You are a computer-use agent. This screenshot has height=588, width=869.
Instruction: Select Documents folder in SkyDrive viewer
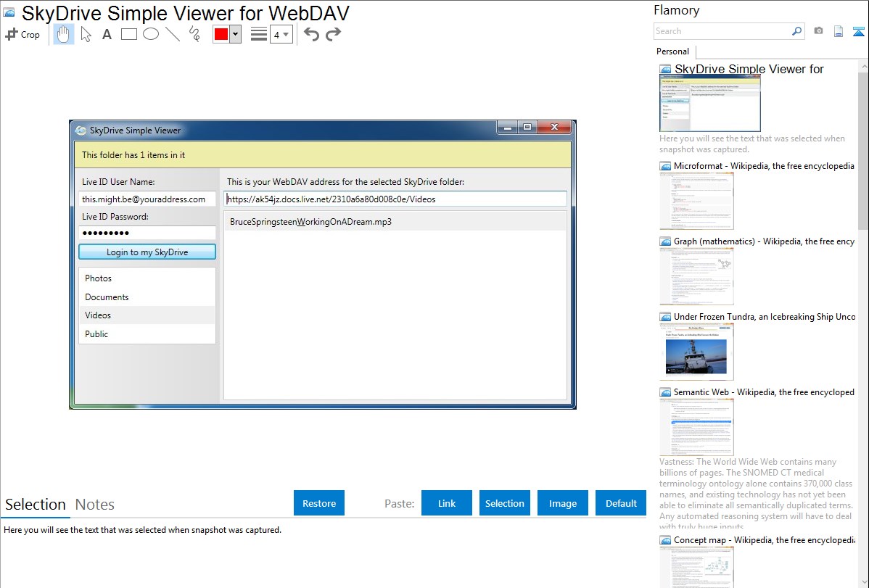[147, 297]
